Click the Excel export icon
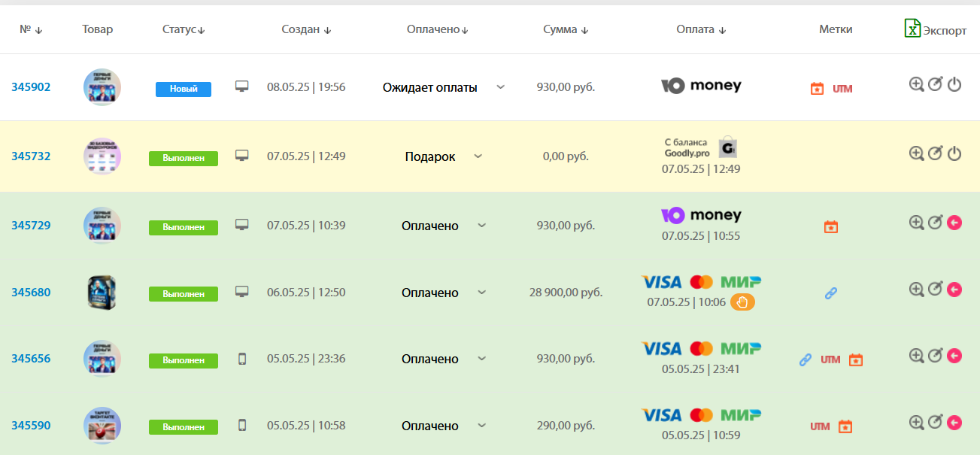The image size is (980, 455). pyautogui.click(x=912, y=29)
